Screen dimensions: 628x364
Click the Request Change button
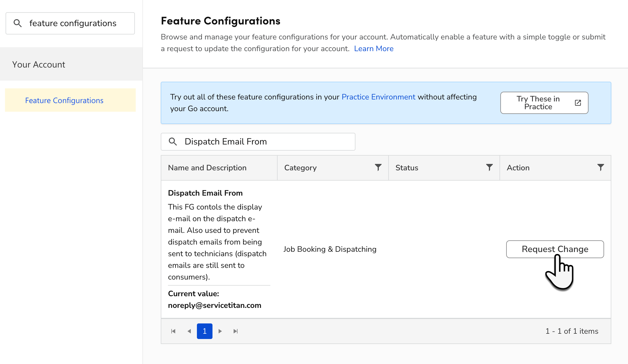coord(555,249)
